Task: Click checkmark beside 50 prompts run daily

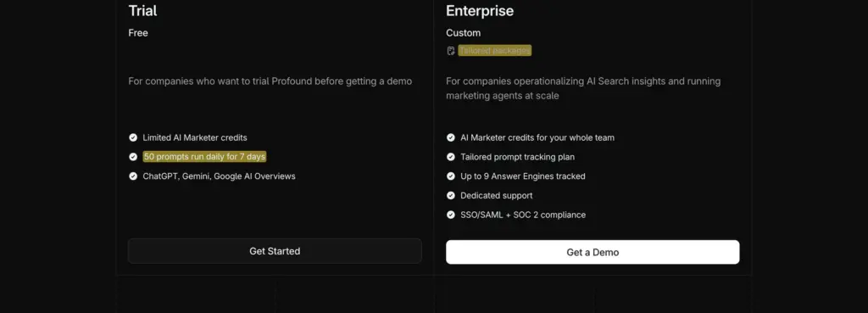Action: click(133, 157)
